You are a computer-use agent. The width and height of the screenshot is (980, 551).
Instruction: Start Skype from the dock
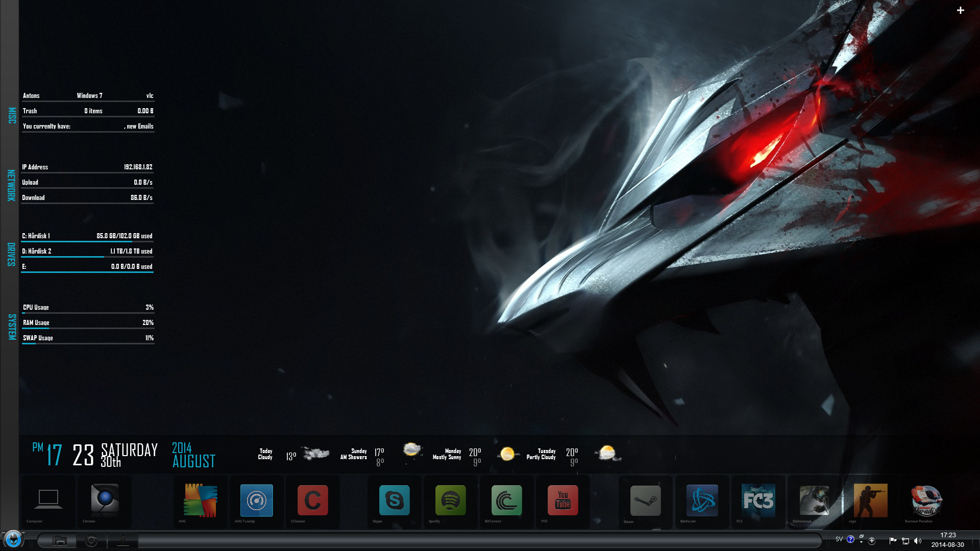coord(394,500)
